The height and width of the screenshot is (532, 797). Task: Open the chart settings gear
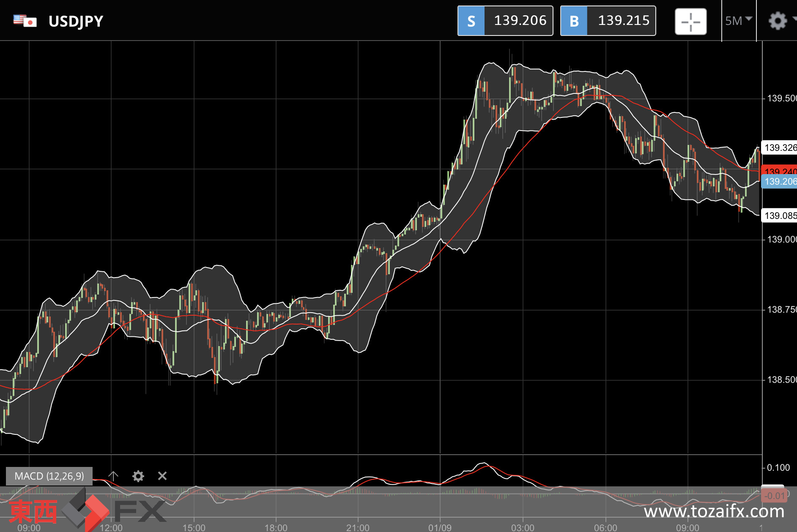click(777, 21)
